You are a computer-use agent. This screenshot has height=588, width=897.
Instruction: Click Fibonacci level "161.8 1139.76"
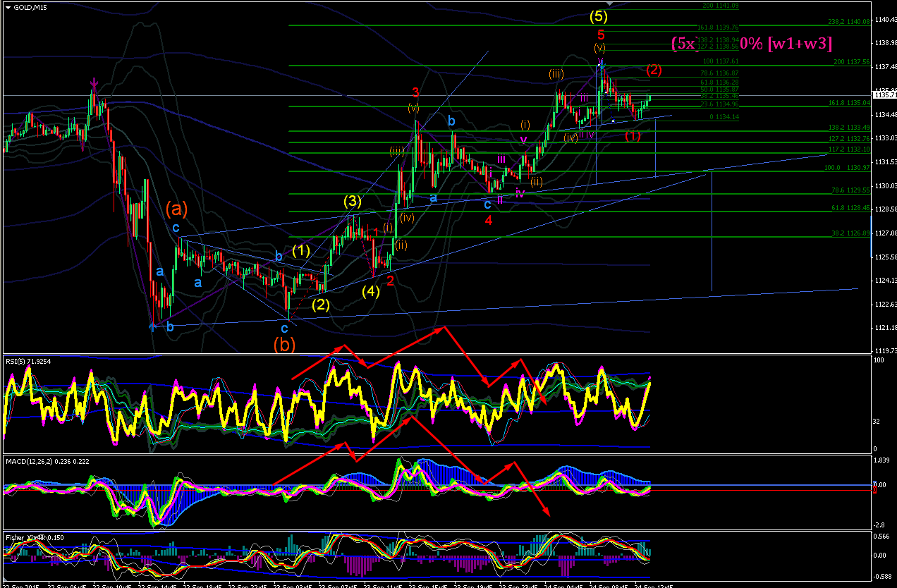pyautogui.click(x=718, y=27)
